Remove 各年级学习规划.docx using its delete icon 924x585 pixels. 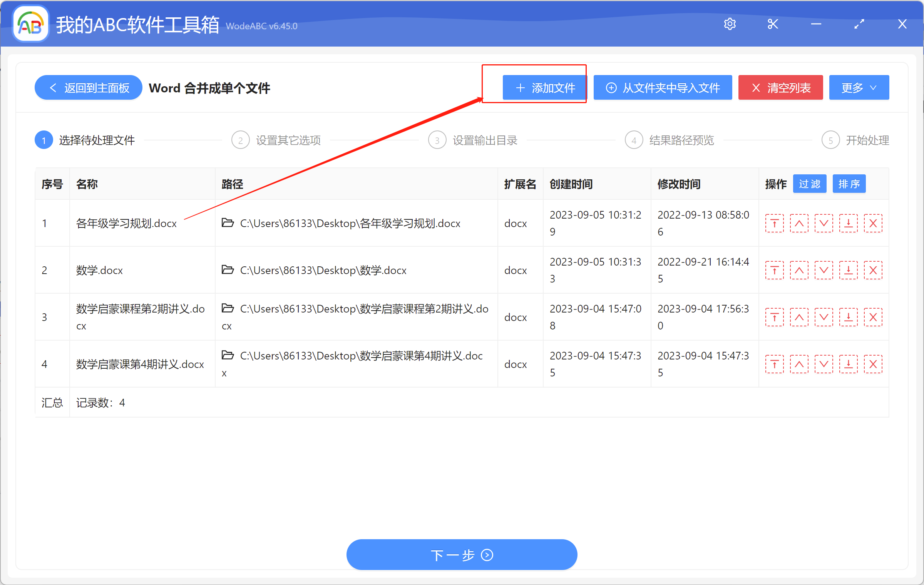coord(873,223)
